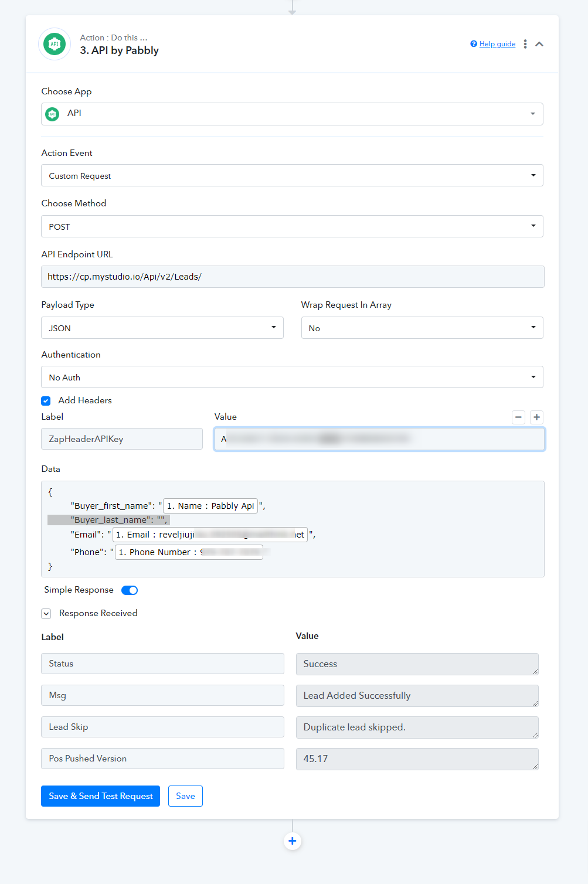The height and width of the screenshot is (884, 588).
Task: Click the Success field resize handle
Action: (535, 672)
